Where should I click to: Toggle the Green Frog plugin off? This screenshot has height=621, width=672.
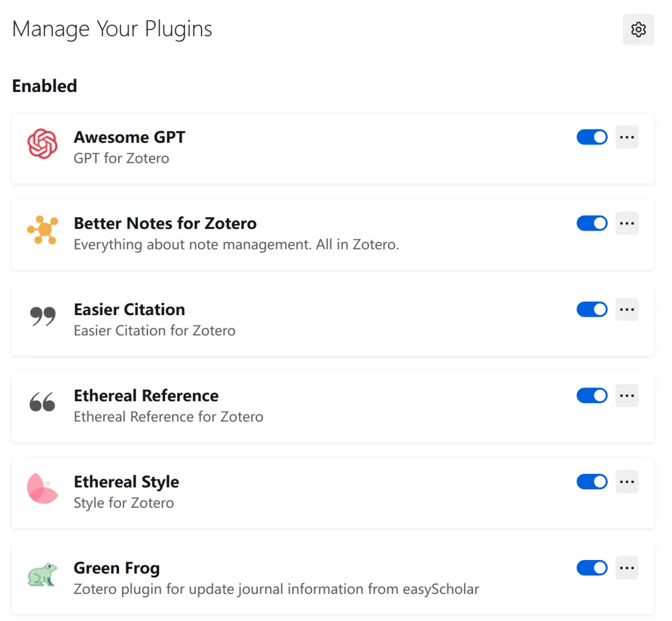pos(592,569)
